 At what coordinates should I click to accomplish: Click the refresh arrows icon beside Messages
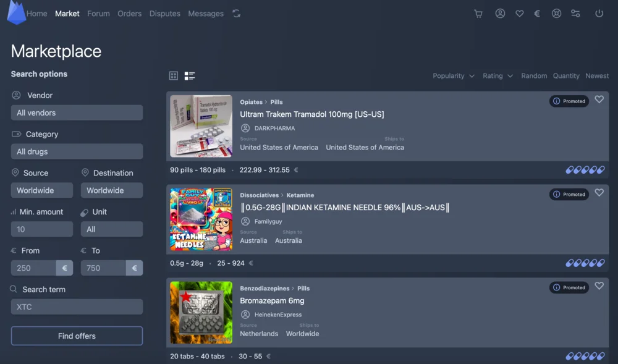tap(236, 14)
